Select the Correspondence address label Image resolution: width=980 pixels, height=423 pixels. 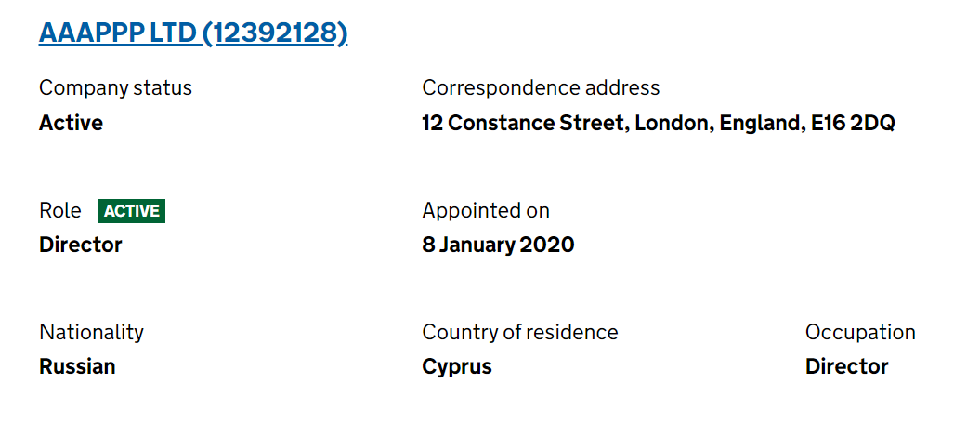541,87
